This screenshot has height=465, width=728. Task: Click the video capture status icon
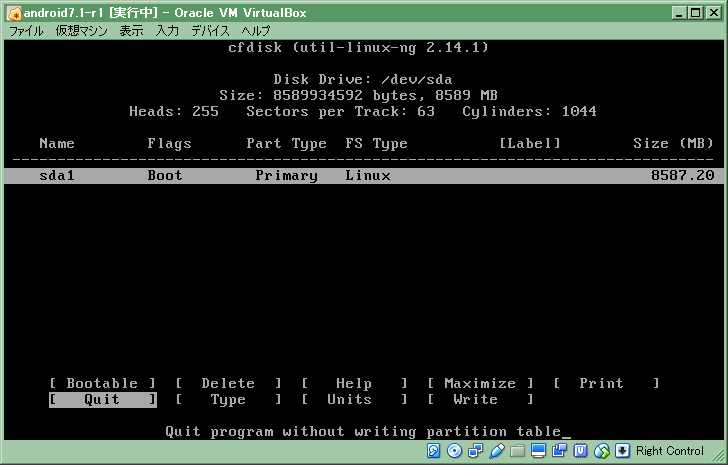click(559, 451)
